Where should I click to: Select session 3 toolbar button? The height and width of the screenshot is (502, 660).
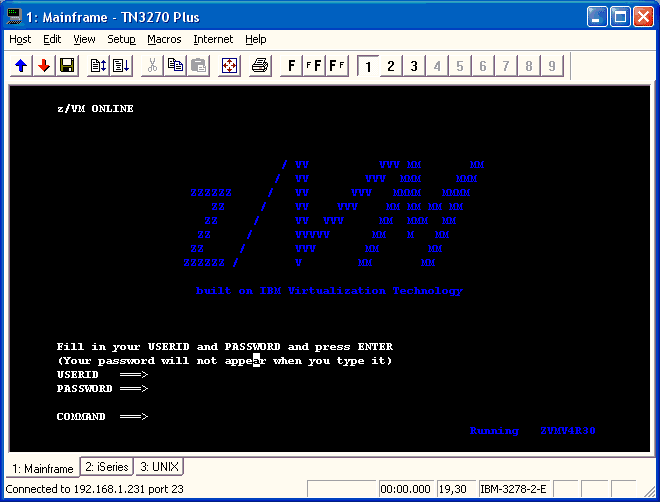click(414, 66)
